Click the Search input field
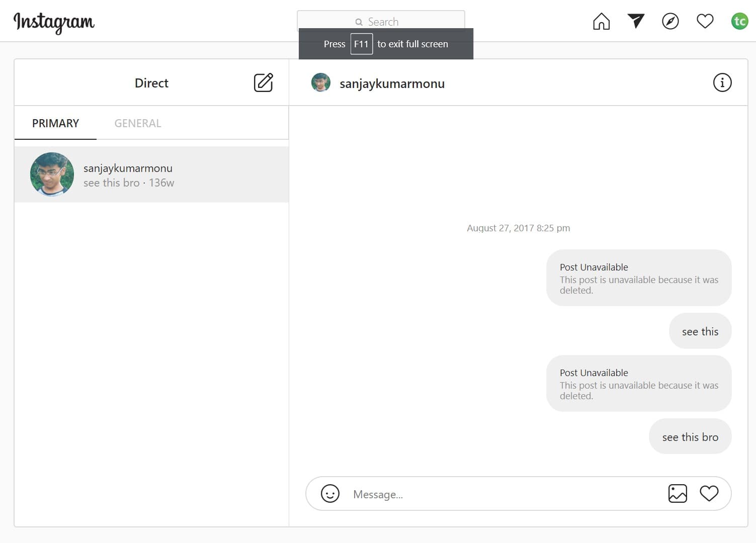Image resolution: width=756 pixels, height=543 pixels. point(381,20)
